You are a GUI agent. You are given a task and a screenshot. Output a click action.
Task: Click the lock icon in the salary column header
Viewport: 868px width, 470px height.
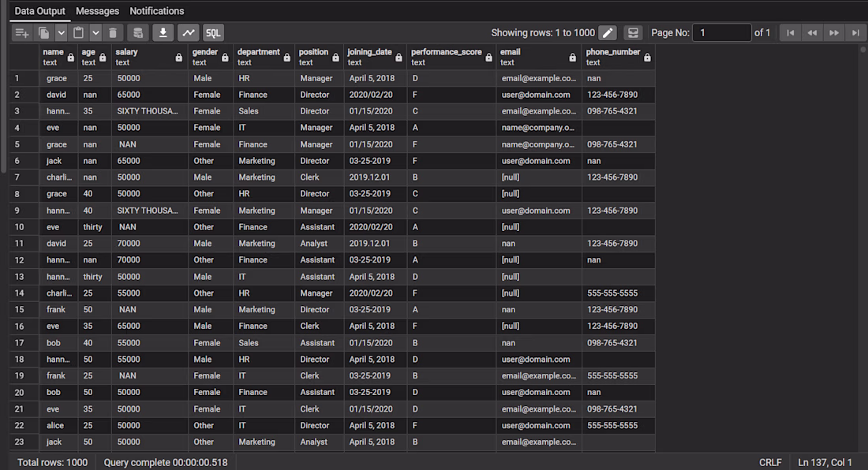pos(179,58)
